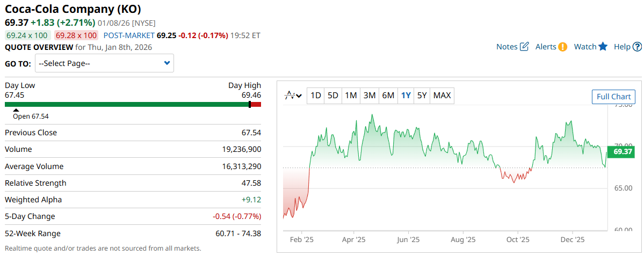The width and height of the screenshot is (644, 256).
Task: Select the MAX chart period
Action: click(x=442, y=96)
